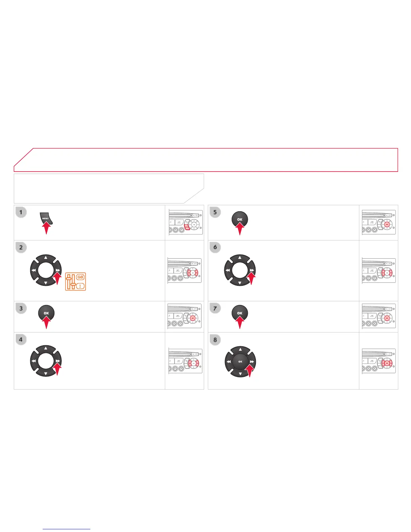Click the MENU button in step 1
Screen dimensions: 411x532
coord(46,218)
